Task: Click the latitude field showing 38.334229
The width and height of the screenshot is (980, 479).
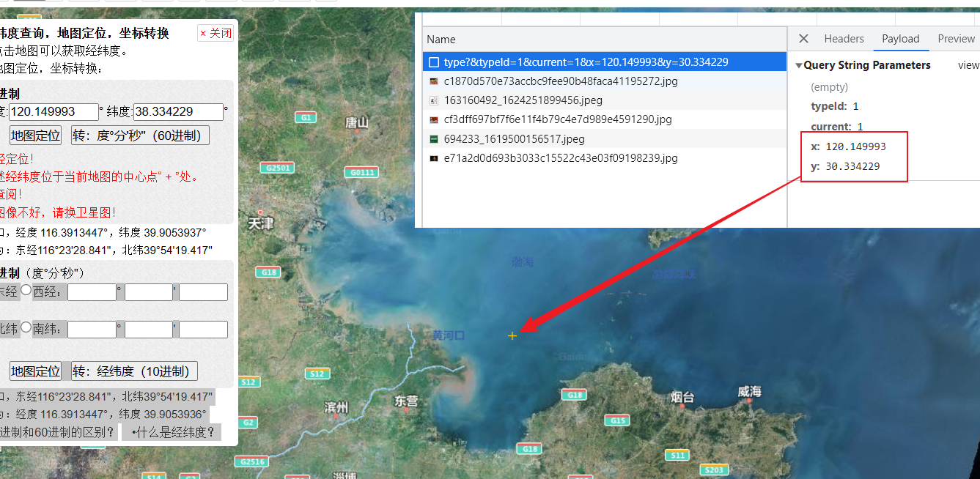Action: (x=179, y=112)
